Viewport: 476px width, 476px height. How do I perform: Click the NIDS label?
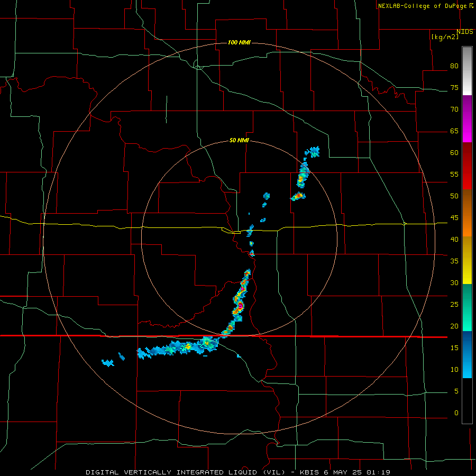pos(465,32)
